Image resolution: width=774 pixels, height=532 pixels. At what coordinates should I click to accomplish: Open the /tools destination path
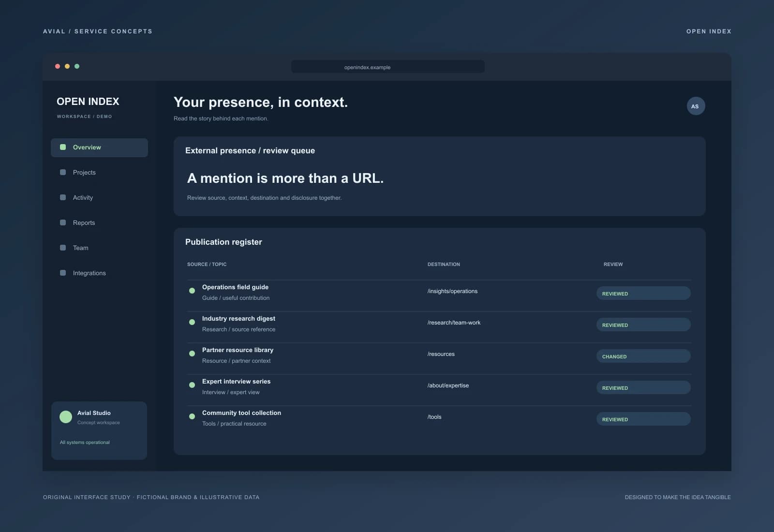434,417
